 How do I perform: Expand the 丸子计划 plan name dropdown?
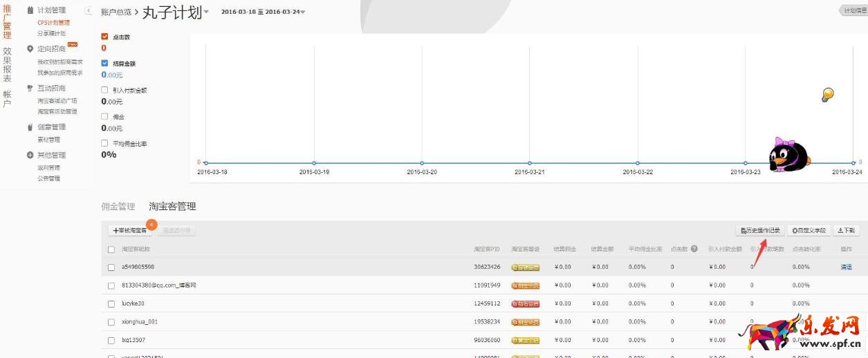click(206, 12)
